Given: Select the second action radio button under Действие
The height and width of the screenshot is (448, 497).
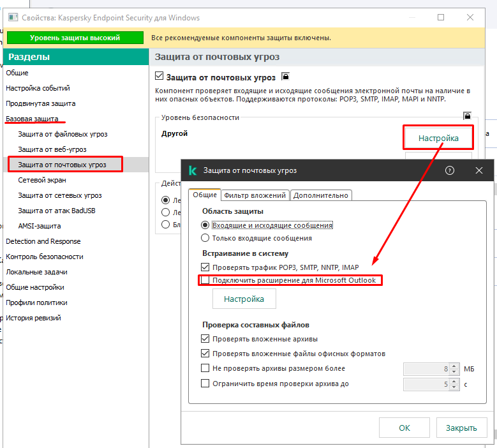Looking at the screenshot, I should [165, 212].
